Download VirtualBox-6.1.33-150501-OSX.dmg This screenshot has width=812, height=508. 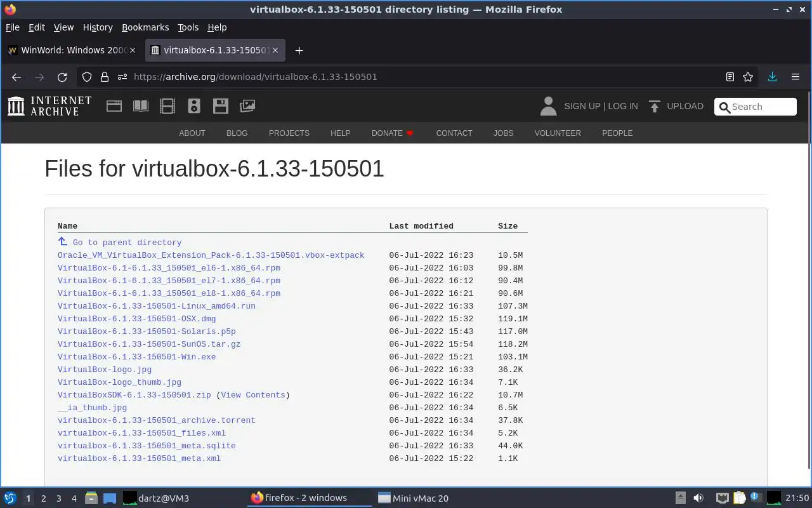coord(136,319)
